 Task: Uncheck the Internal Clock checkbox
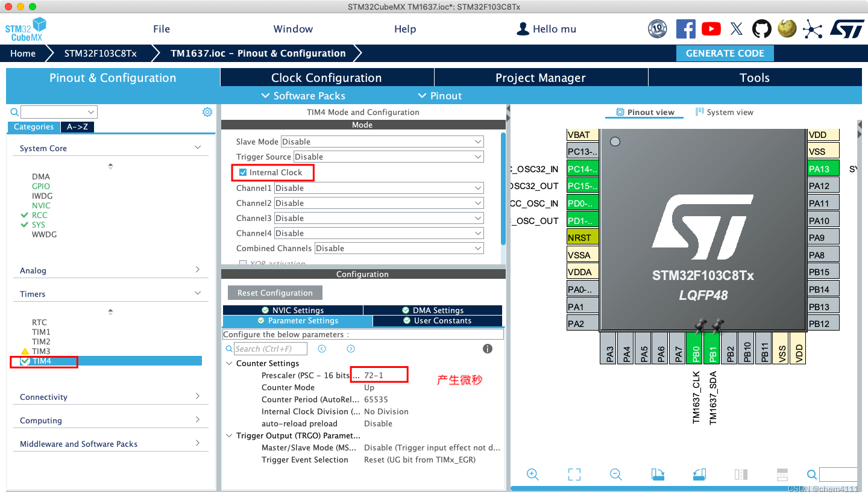click(x=243, y=172)
